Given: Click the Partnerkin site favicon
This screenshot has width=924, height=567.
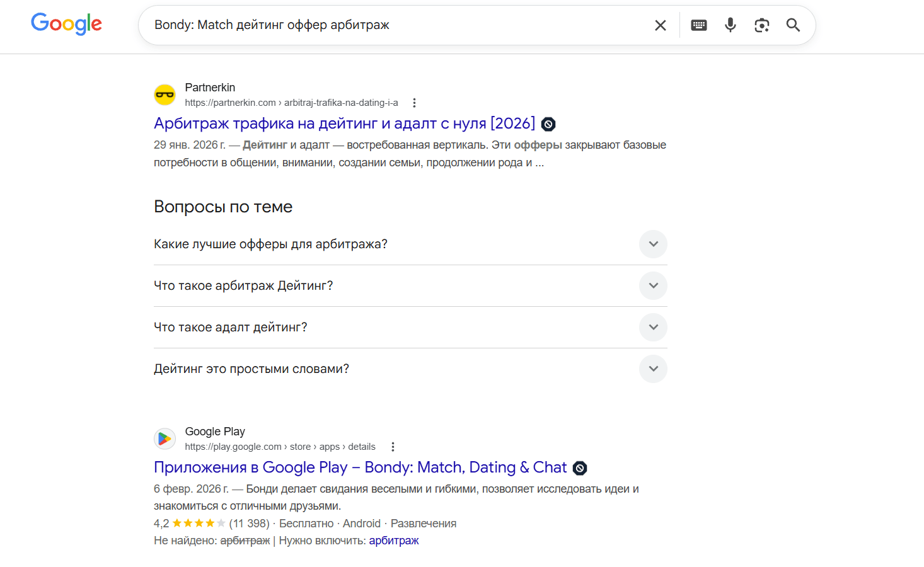Looking at the screenshot, I should click(x=165, y=95).
